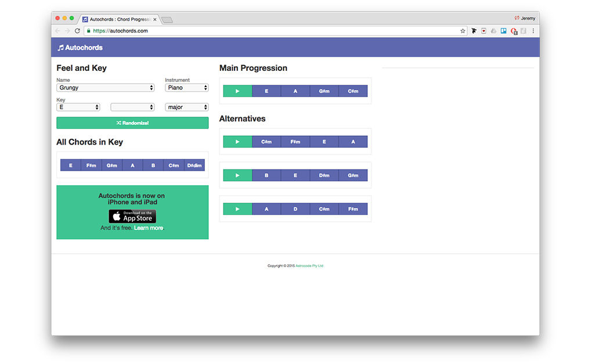Go back with browser back arrow
This screenshot has height=364, width=592.
[58, 31]
